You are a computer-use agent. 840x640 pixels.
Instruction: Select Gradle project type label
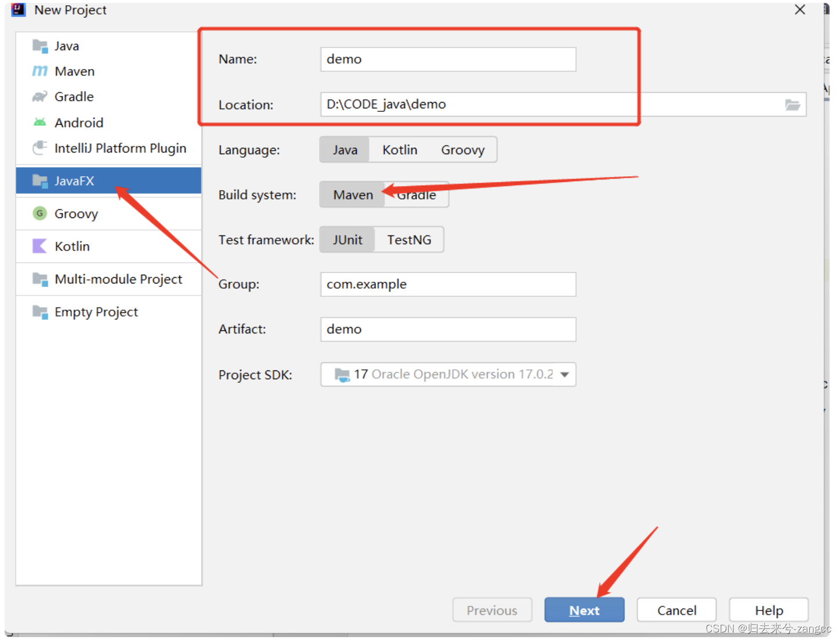point(74,97)
